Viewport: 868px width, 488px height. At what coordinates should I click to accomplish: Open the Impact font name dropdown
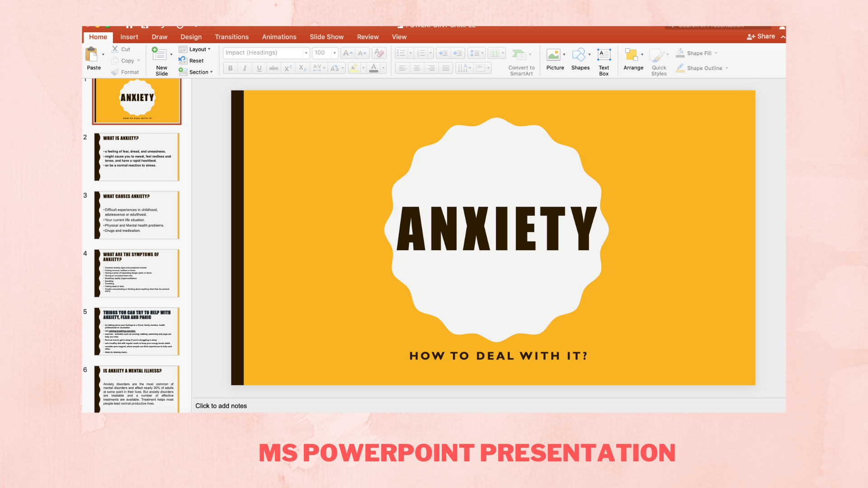[306, 53]
